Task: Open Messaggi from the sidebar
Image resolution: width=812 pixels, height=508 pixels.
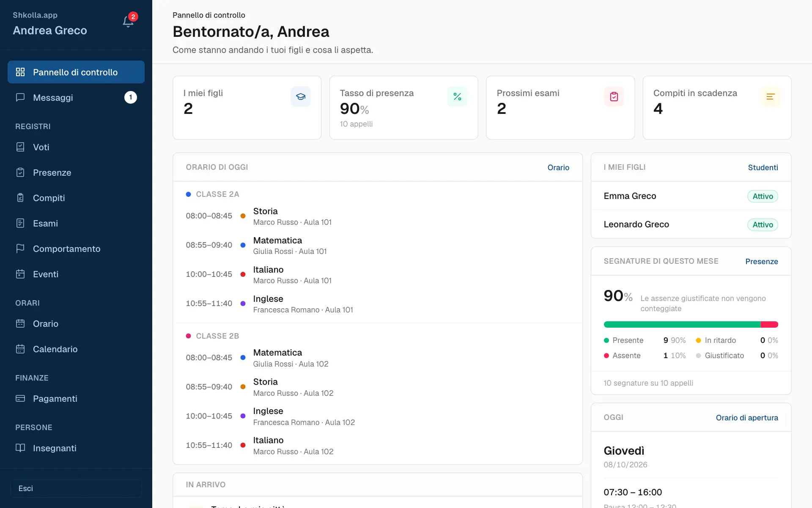Action: [76, 97]
